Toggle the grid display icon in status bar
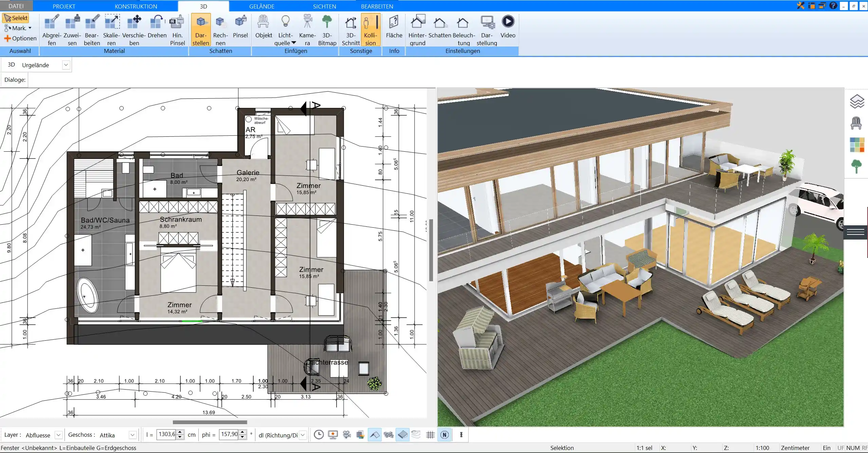The width and height of the screenshot is (868, 453). [431, 435]
